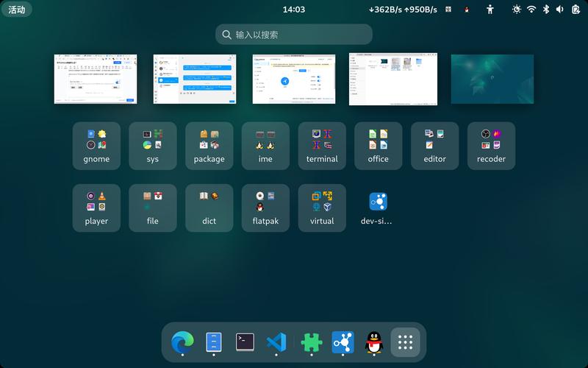Click the volume speaker icon
The width and height of the screenshot is (588, 368).
(x=560, y=10)
